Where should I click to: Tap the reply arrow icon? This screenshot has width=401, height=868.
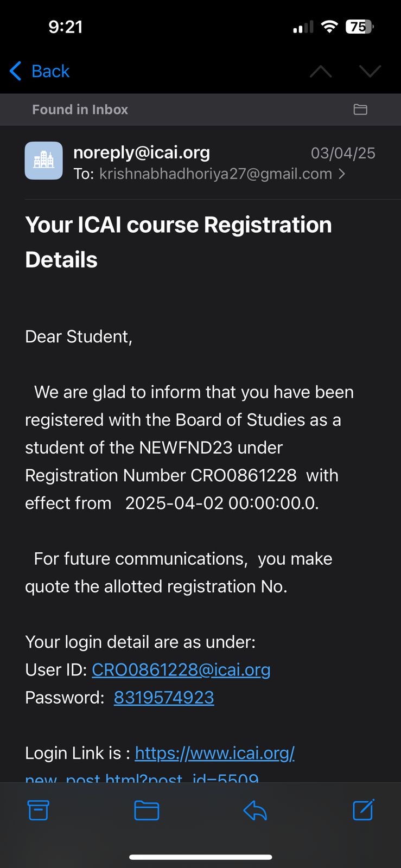(255, 810)
